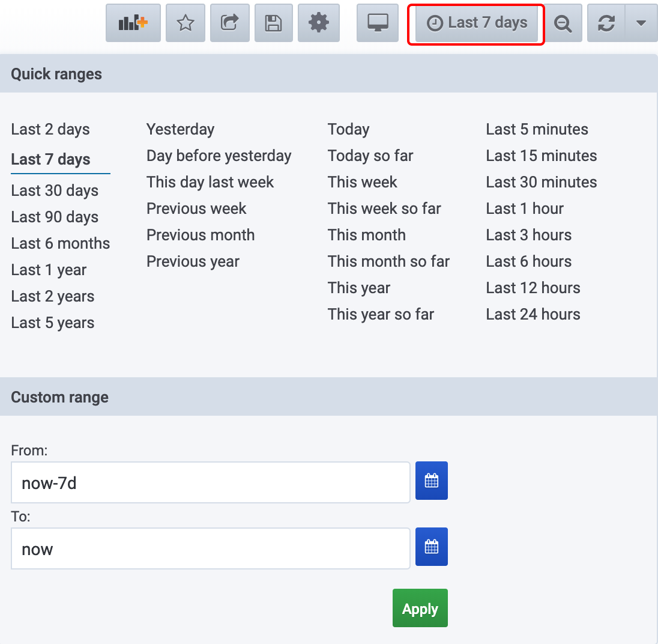Open the Share dashboard icon
The image size is (658, 644).
point(230,23)
